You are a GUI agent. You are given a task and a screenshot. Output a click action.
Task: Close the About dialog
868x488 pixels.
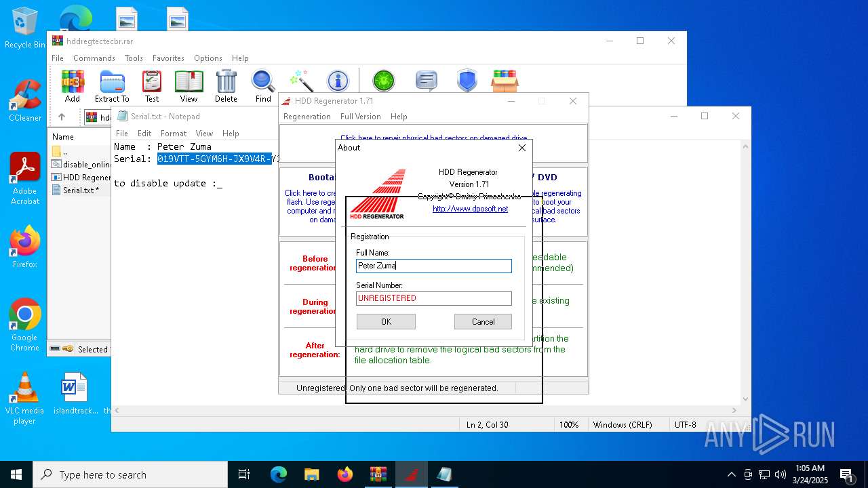point(522,148)
